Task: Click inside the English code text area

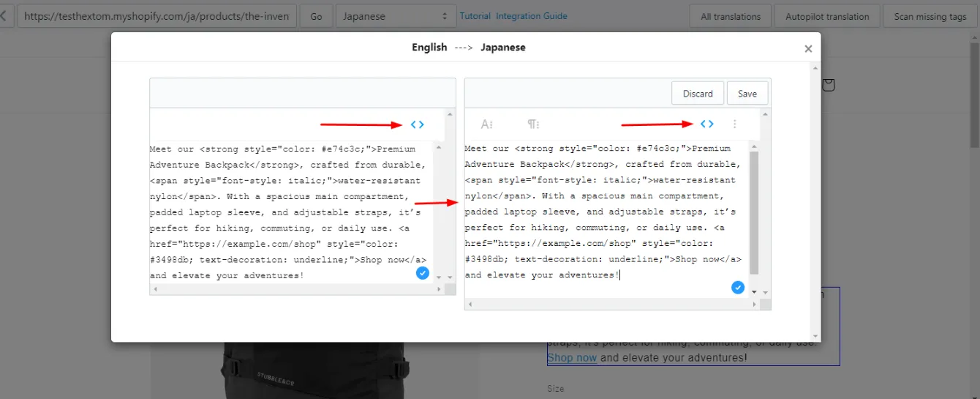Action: coord(291,212)
